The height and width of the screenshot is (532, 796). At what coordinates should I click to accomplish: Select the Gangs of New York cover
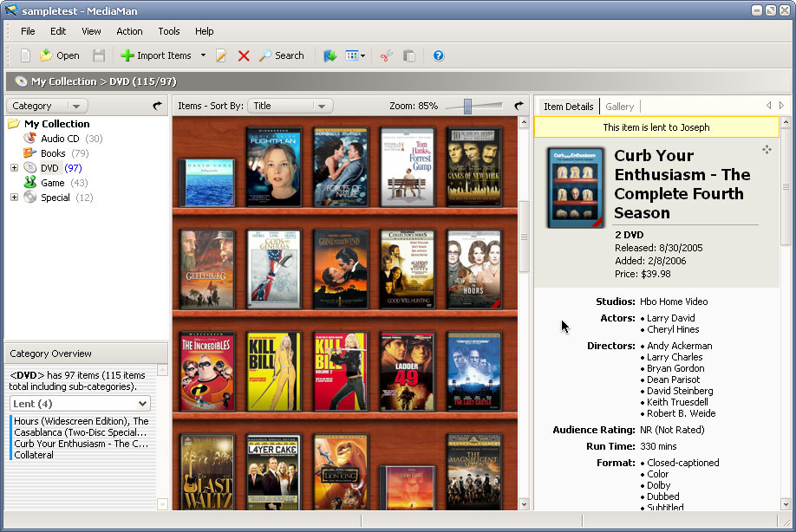(473, 167)
